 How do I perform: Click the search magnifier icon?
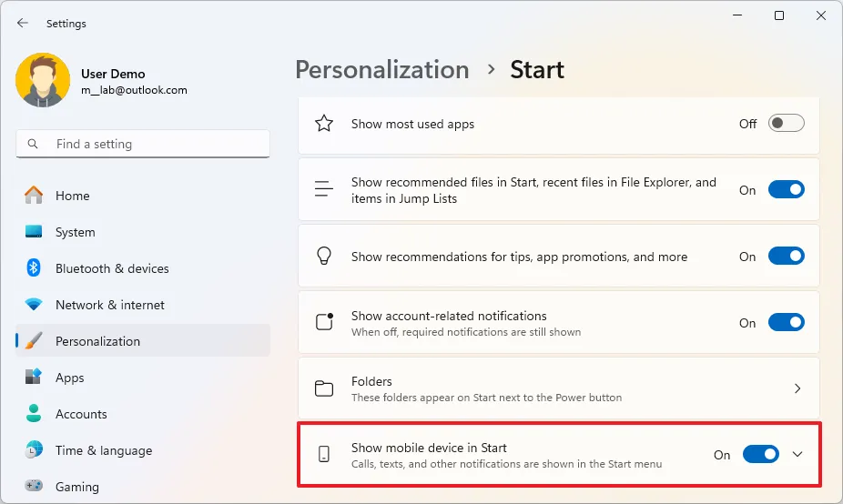33,144
